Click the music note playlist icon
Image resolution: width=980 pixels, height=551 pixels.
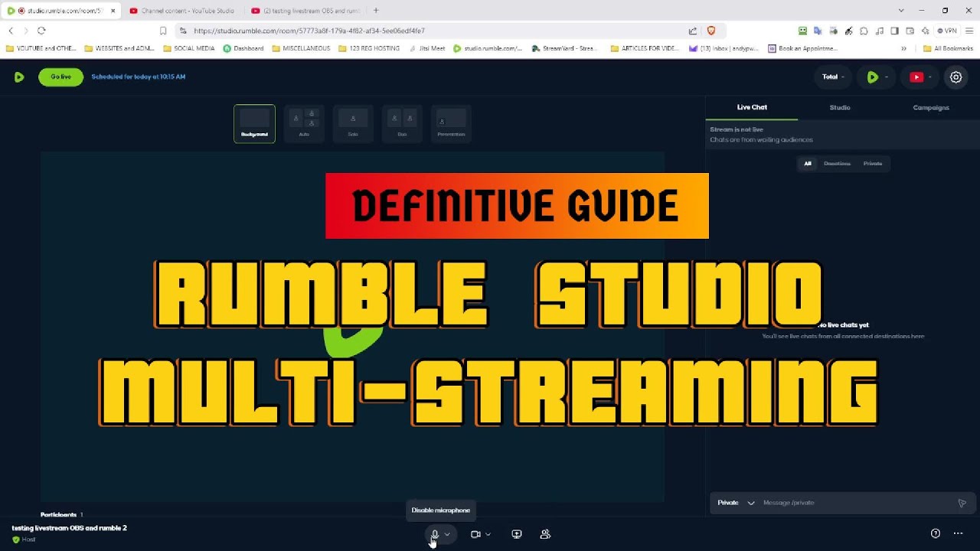879,31
